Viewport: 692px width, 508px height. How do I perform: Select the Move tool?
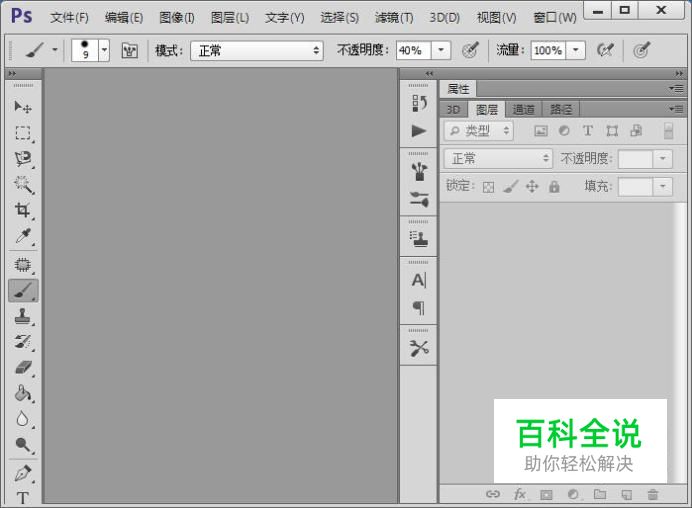(x=23, y=107)
